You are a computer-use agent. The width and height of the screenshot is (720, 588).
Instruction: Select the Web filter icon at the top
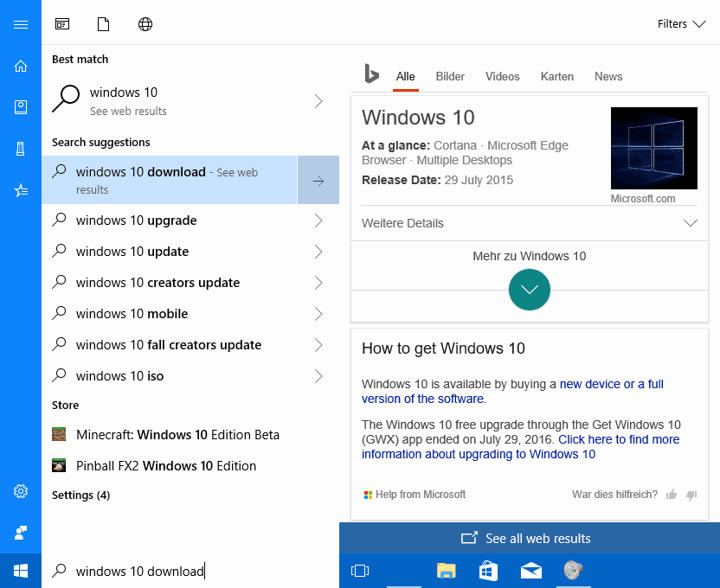coord(145,23)
